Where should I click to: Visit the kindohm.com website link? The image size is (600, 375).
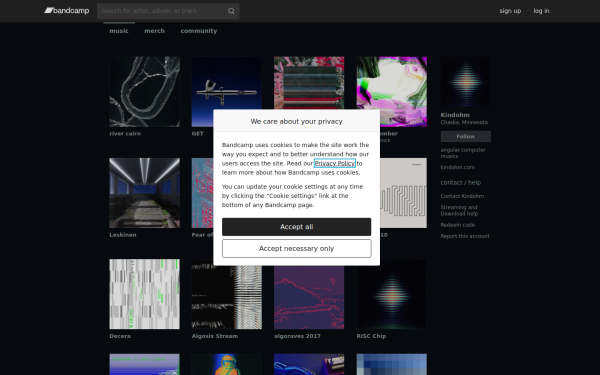[x=457, y=168]
